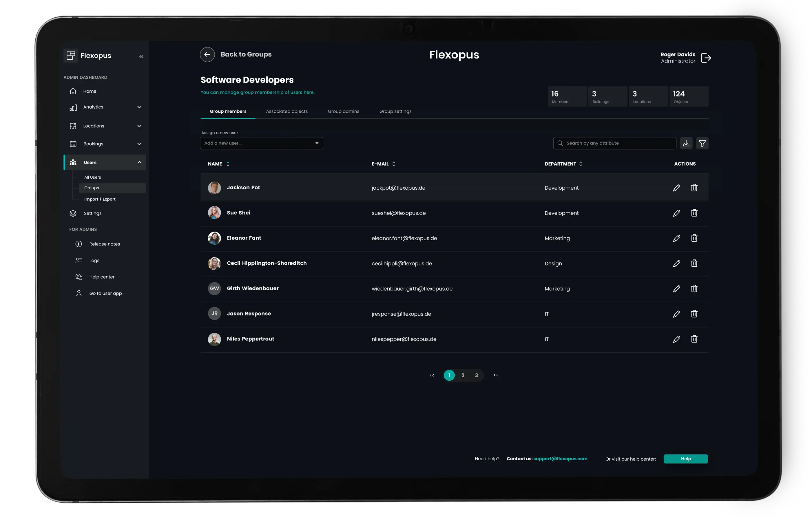The height and width of the screenshot is (522, 812).
Task: Click support@flexopus.com email link
Action: [560, 459]
